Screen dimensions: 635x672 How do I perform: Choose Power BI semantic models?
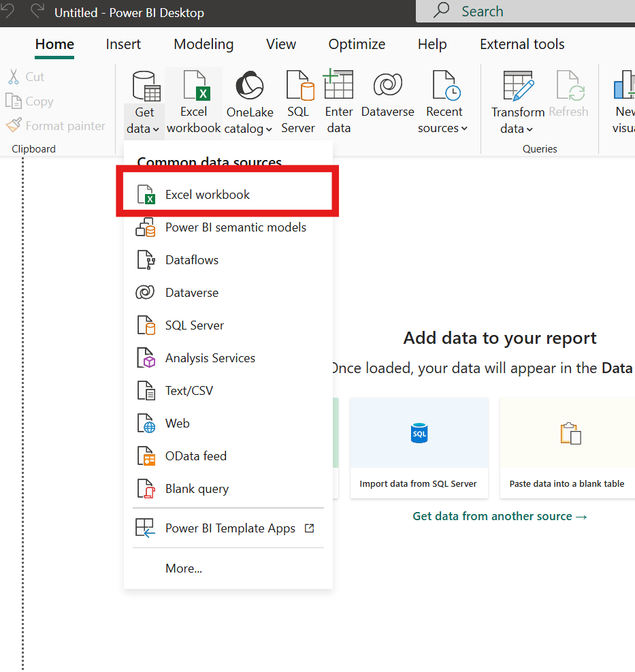(x=228, y=227)
